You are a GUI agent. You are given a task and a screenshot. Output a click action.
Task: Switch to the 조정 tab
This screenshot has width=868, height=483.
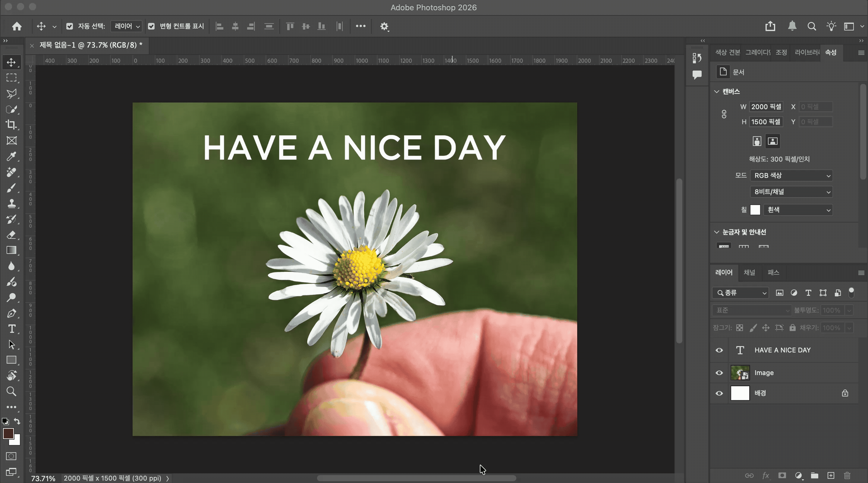pos(781,52)
